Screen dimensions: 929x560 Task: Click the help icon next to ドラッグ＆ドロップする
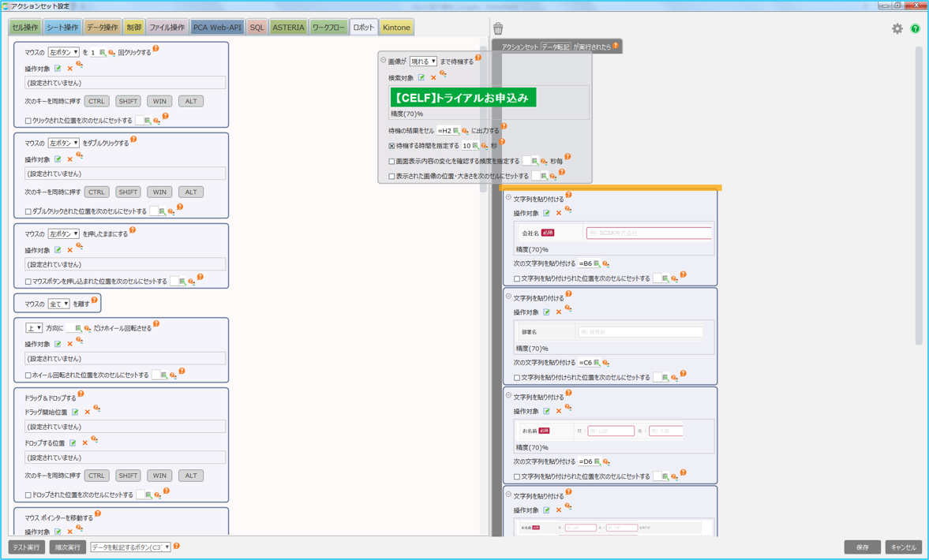[x=81, y=394]
